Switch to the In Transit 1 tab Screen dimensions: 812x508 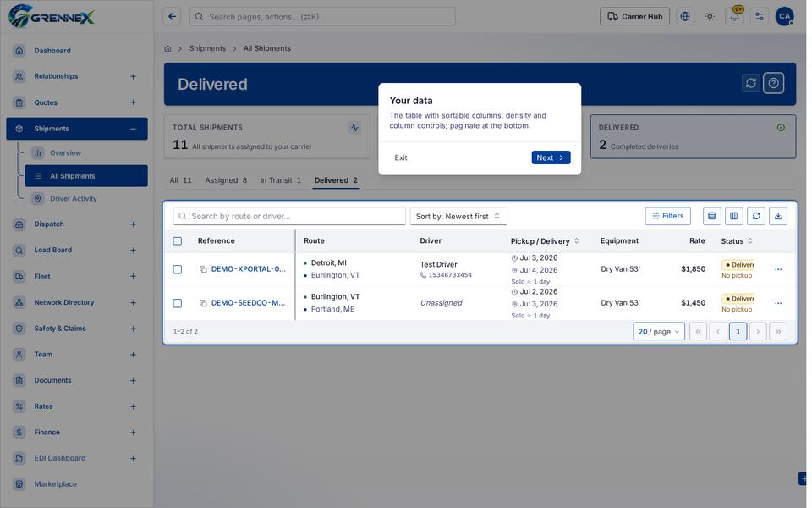point(280,180)
